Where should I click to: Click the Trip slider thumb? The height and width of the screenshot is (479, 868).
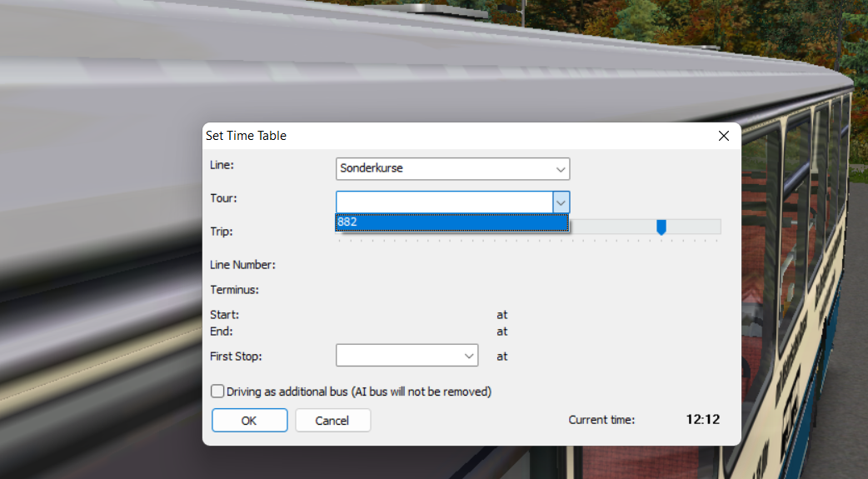point(661,227)
